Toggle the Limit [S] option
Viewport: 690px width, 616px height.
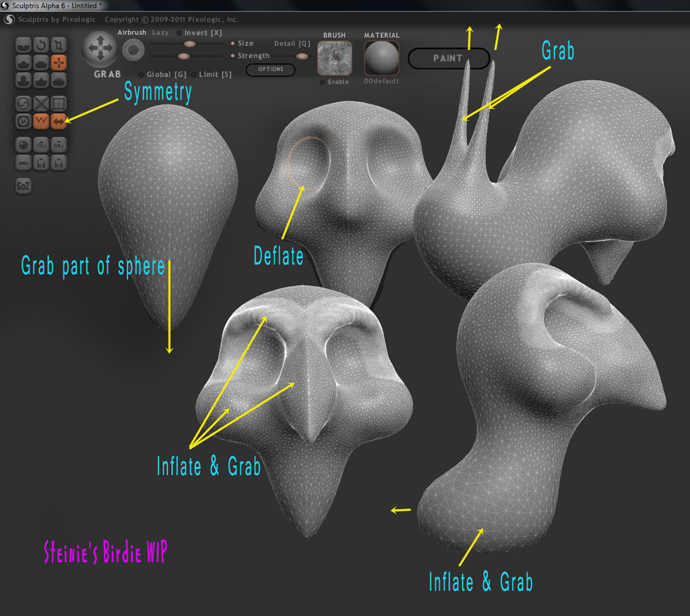(x=212, y=74)
